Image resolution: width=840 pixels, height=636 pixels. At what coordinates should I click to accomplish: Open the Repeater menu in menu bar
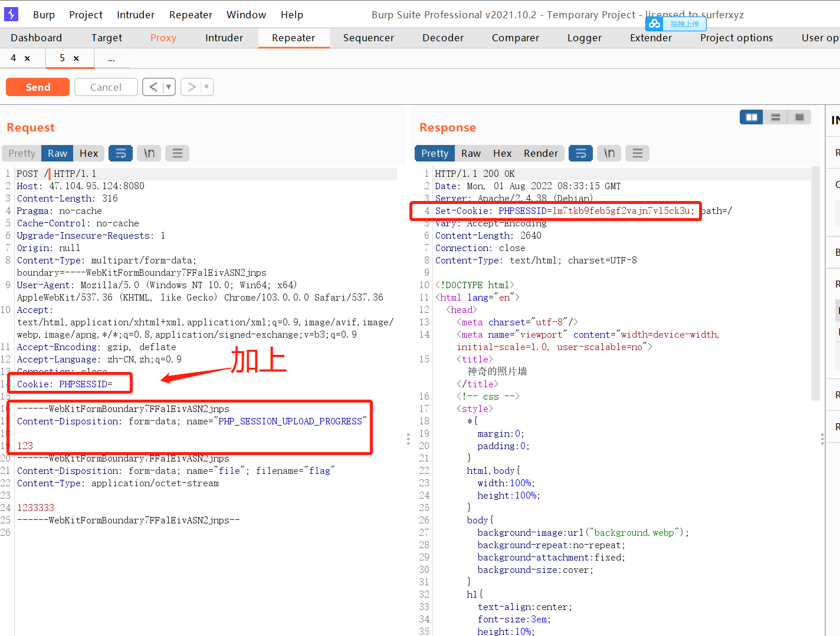point(191,15)
